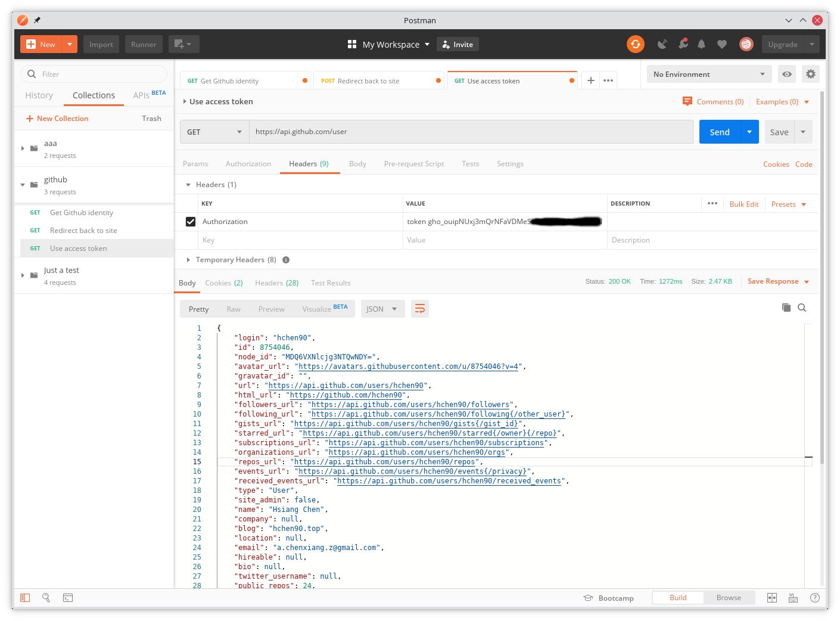Switch to Browse mode toggle
Image resolution: width=840 pixels, height=621 pixels.
[x=729, y=598]
